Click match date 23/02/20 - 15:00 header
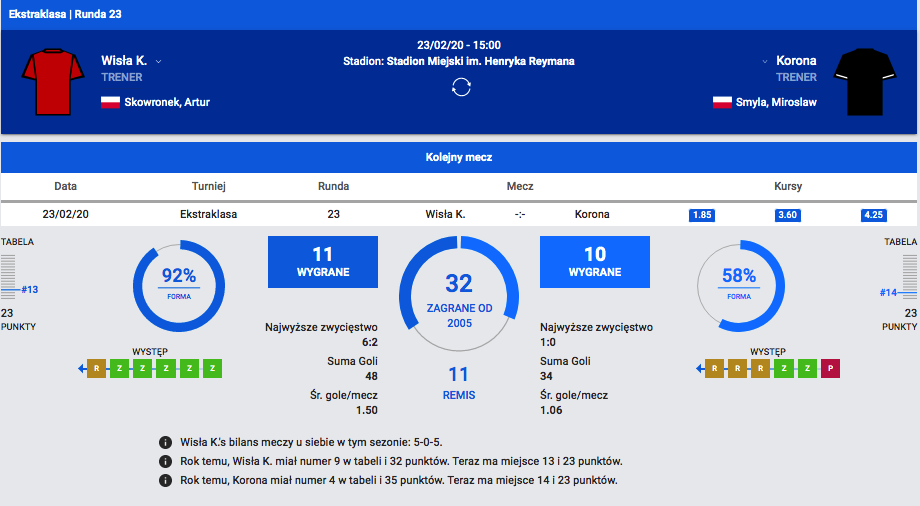This screenshot has width=920, height=506. tap(459, 45)
